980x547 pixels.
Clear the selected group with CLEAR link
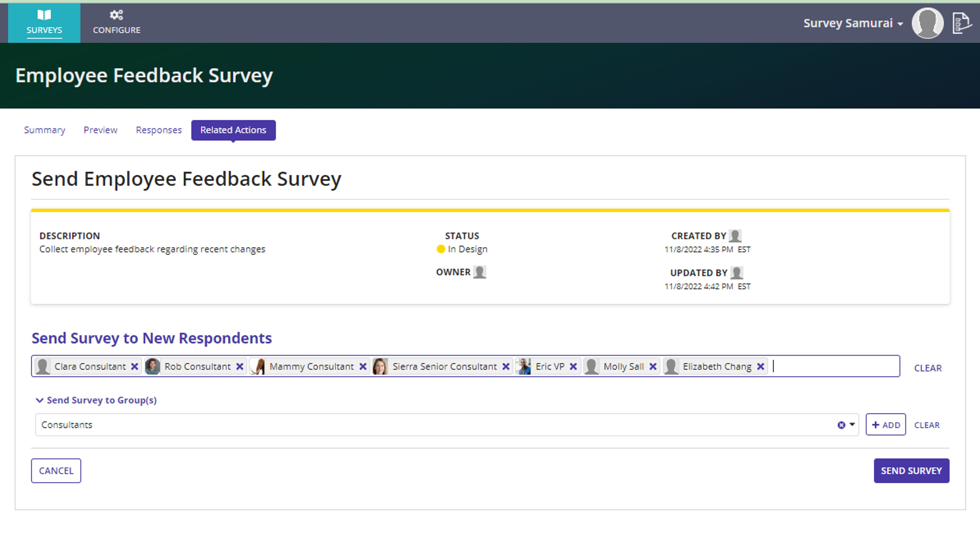[x=927, y=425]
